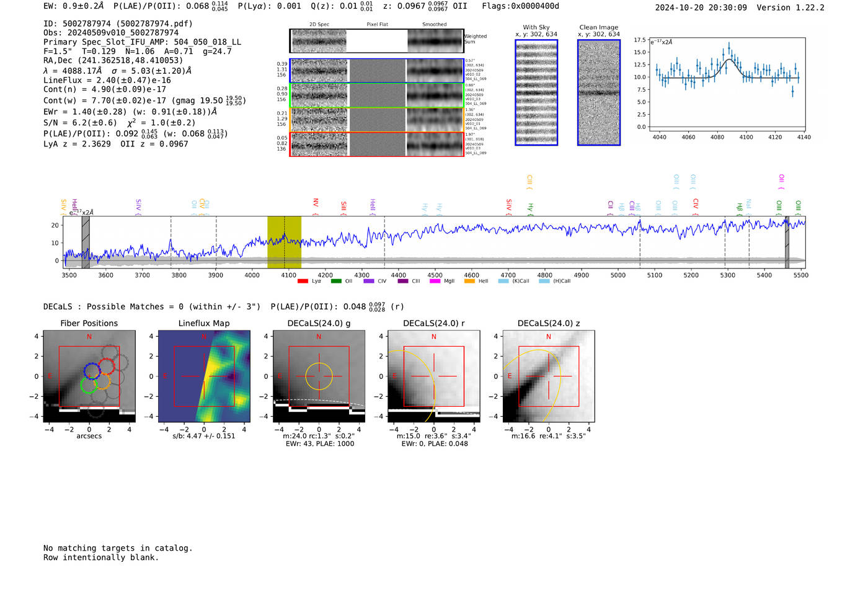Click the s/b: 4.47 +/- 0.151 caption
Viewport: 868px width, 591px height.
[x=204, y=436]
